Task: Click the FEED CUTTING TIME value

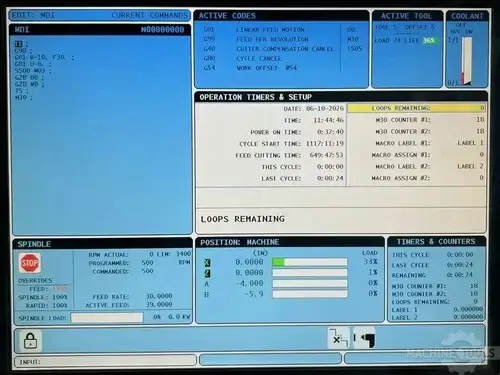Action: 326,155
